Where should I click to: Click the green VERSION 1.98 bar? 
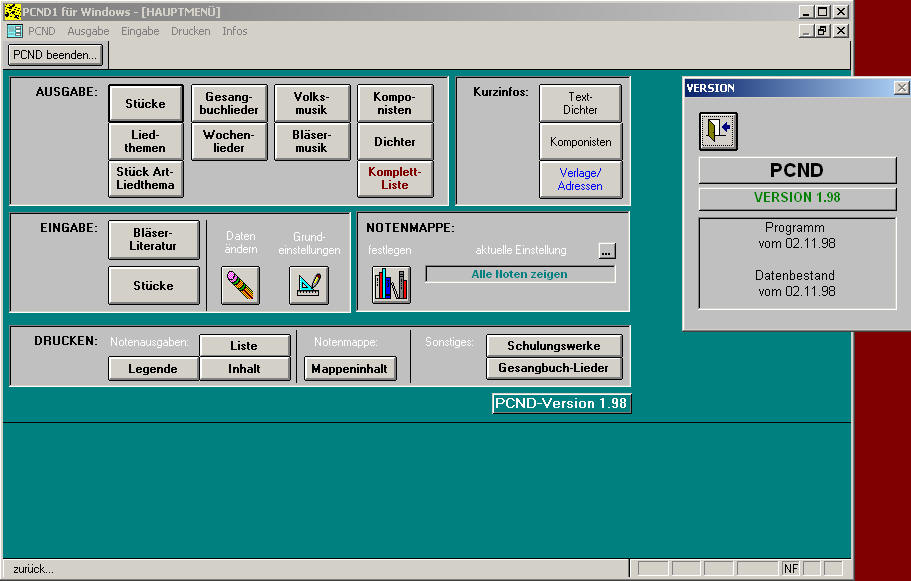(x=797, y=198)
